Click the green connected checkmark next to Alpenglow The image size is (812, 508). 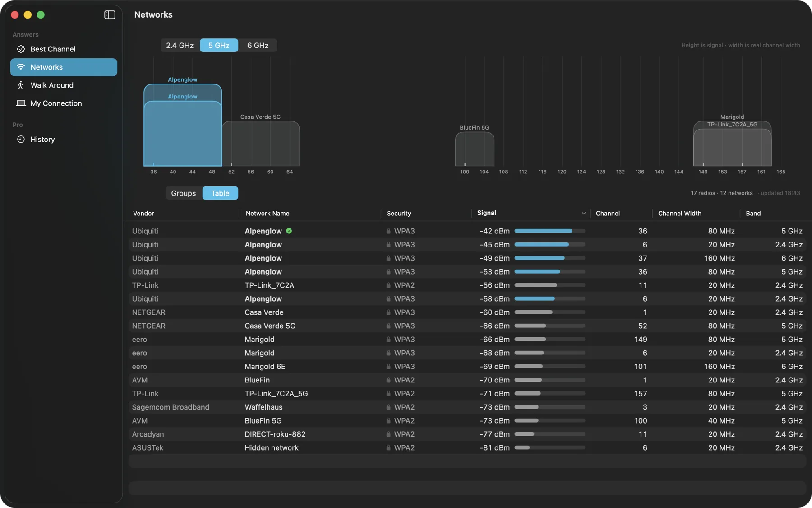point(289,231)
